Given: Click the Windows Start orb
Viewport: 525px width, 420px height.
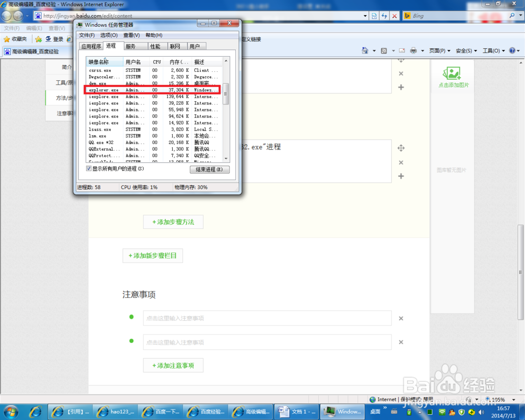Looking at the screenshot, I should pyautogui.click(x=10, y=412).
